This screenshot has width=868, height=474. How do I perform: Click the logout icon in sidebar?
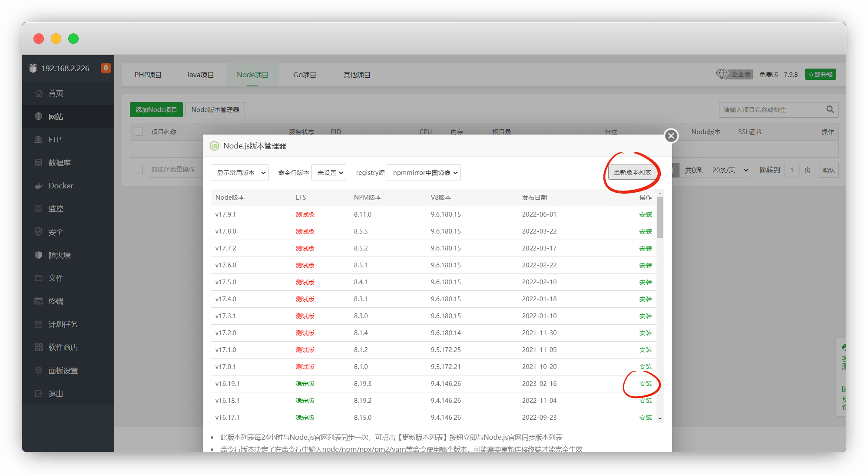[x=39, y=394]
